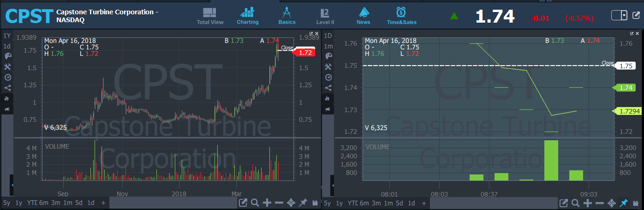The image size is (644, 210).
Task: Zoom out on left chart
Action: pos(279,203)
